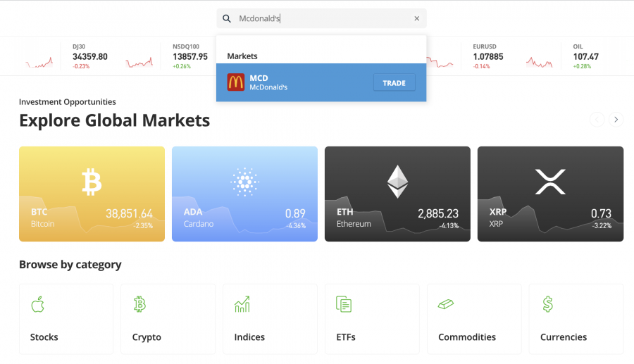Select the MCD McDonald's search result
The width and height of the screenshot is (634, 364).
click(x=321, y=82)
